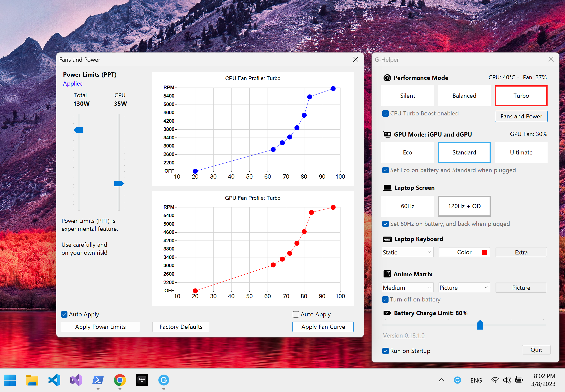Expand the Static keyboard mode dropdown
The height and width of the screenshot is (392, 565).
pos(407,252)
